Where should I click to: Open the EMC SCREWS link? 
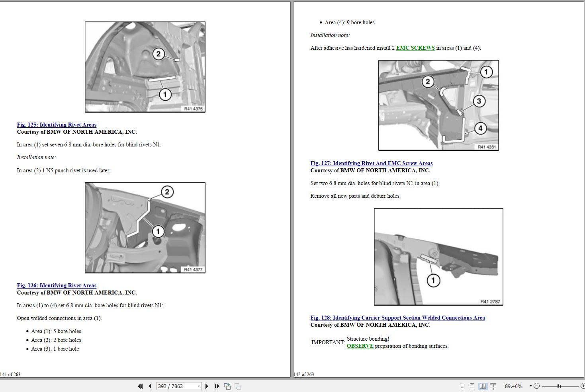[x=415, y=48]
